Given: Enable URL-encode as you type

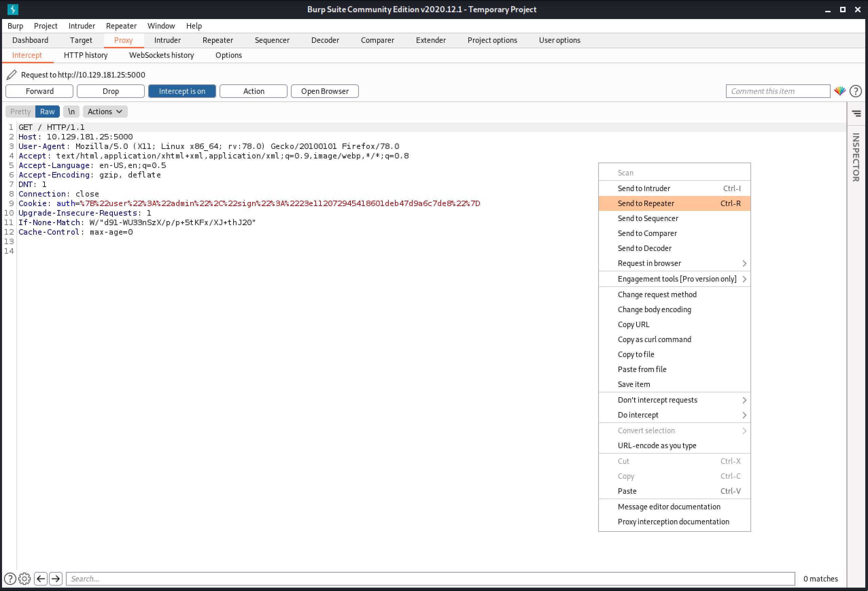Looking at the screenshot, I should tap(674, 445).
